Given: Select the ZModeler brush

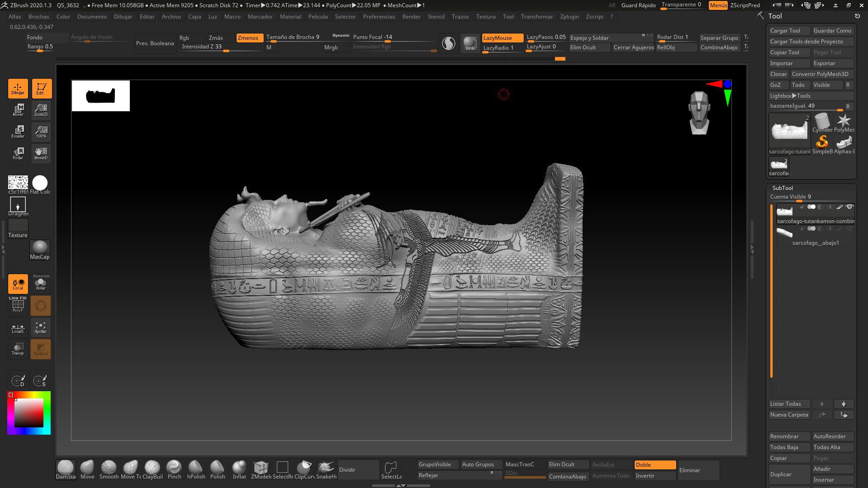Looking at the screenshot, I should tap(261, 470).
